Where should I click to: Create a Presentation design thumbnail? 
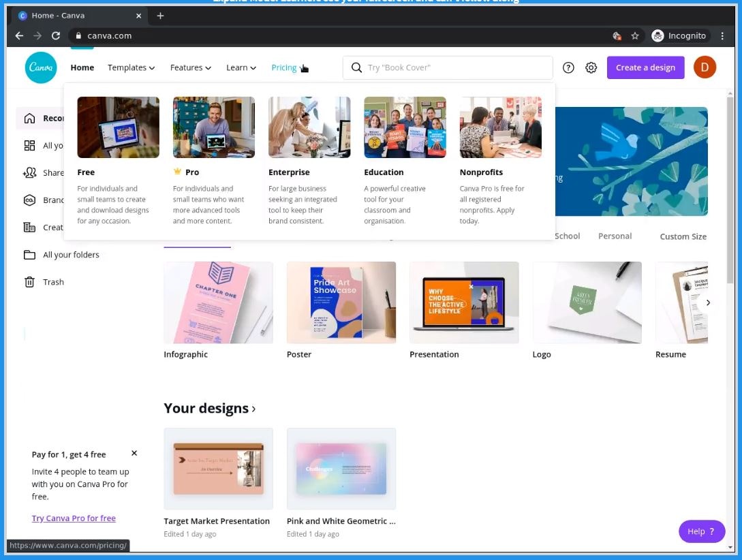pos(464,302)
